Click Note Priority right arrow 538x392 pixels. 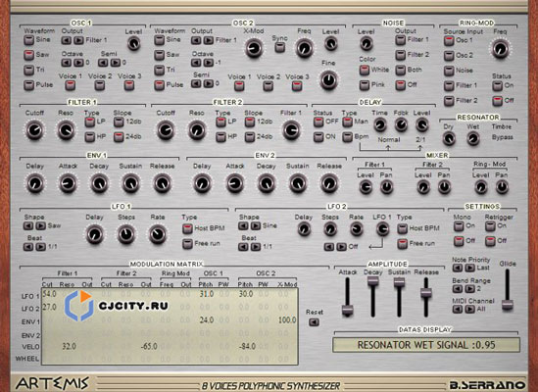pyautogui.click(x=470, y=268)
